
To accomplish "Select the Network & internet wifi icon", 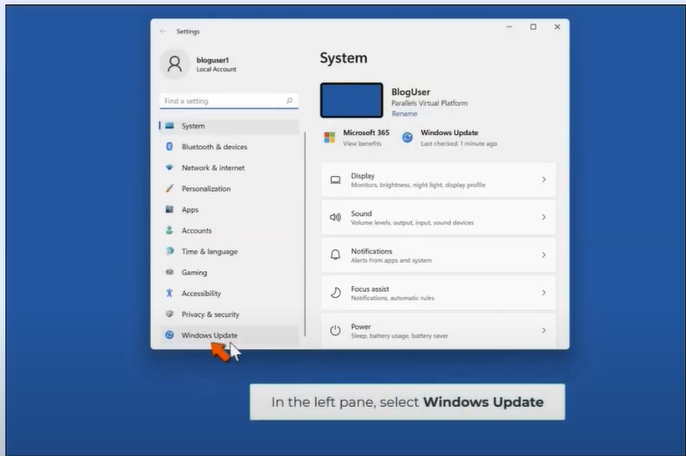I will [170, 168].
